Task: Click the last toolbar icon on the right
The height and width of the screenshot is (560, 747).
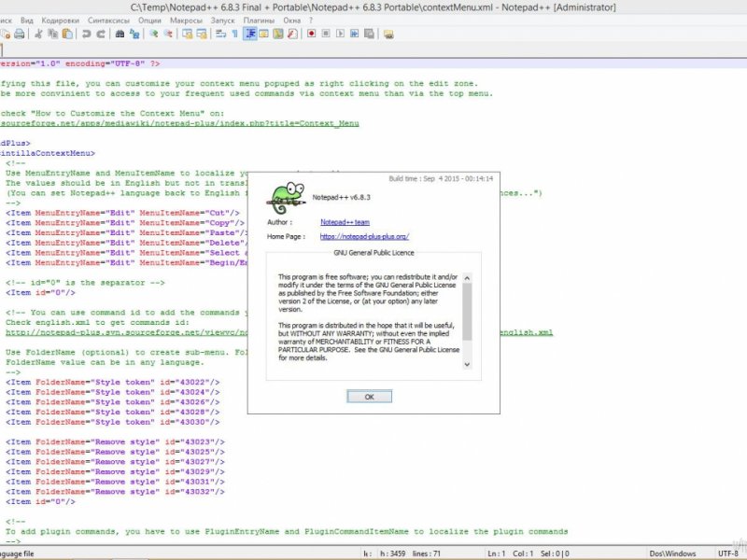Action: click(x=388, y=34)
